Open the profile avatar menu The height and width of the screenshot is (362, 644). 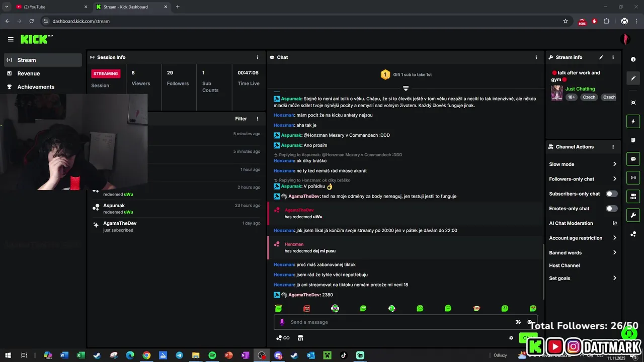coord(626,39)
